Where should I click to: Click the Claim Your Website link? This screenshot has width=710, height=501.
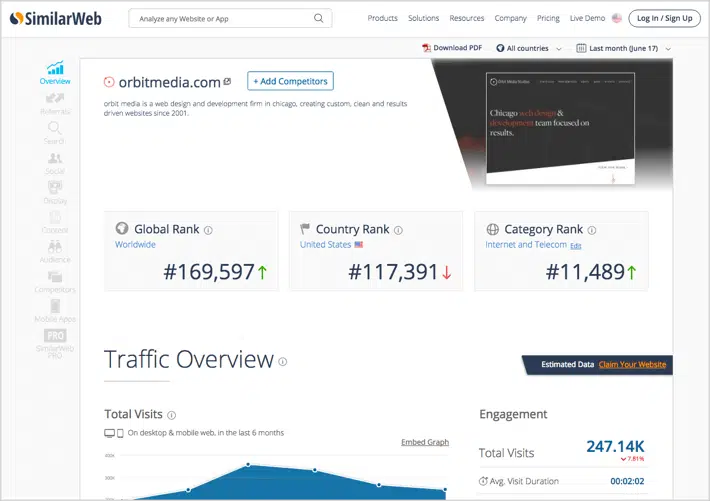point(632,364)
